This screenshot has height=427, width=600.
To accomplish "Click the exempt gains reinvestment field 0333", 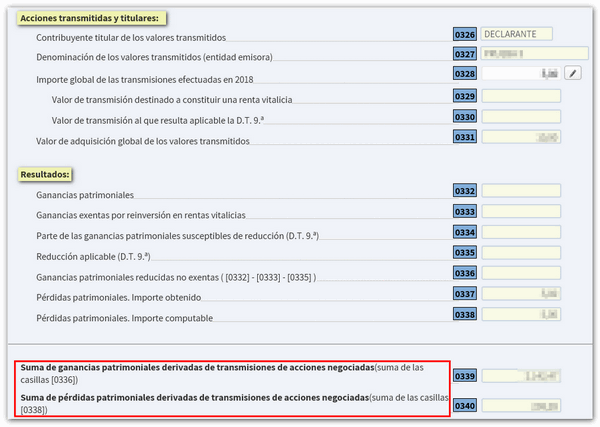I will coord(520,212).
